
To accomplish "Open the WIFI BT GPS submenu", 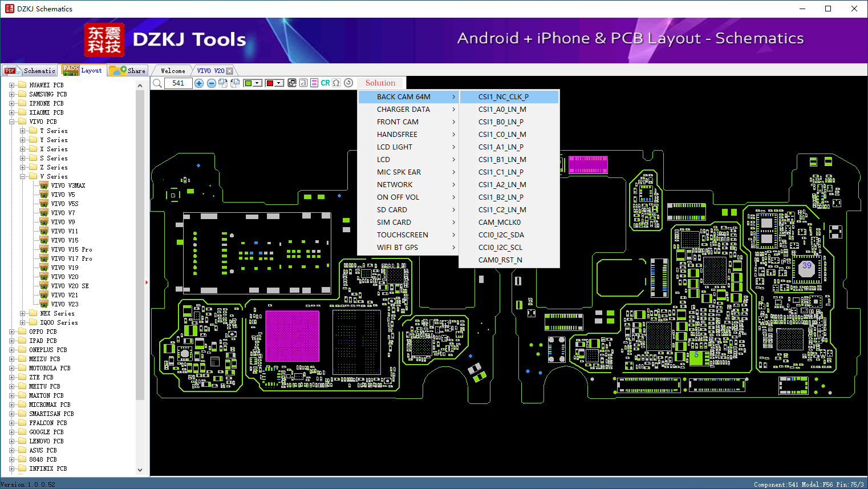I will click(408, 248).
